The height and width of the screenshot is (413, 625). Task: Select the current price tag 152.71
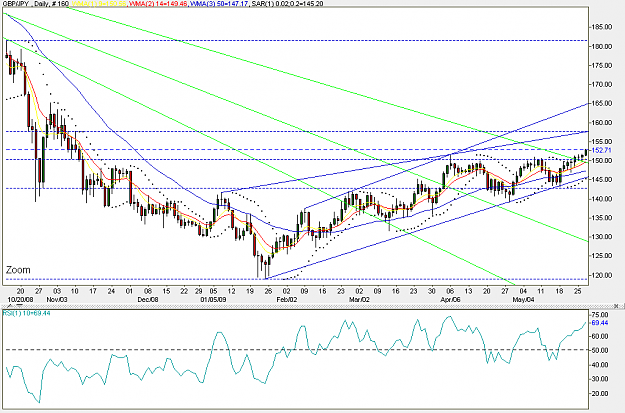tap(601, 150)
